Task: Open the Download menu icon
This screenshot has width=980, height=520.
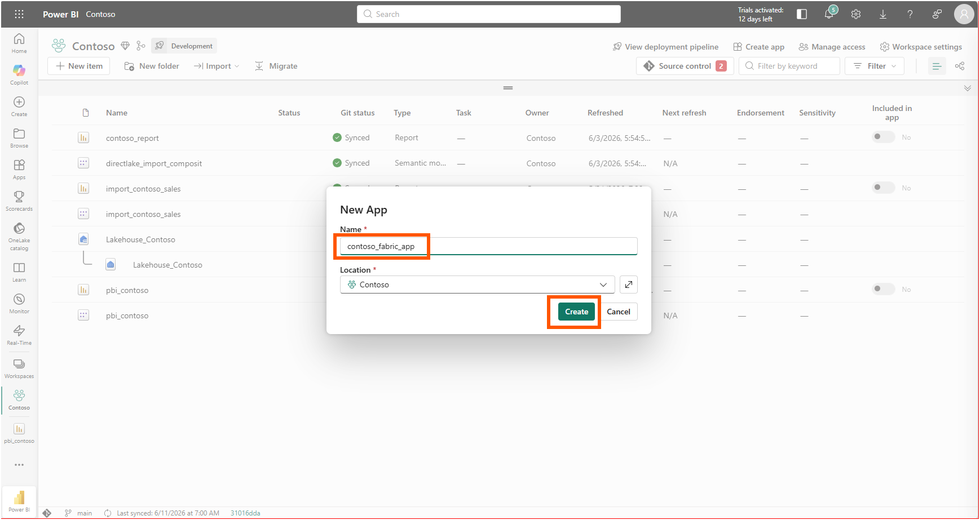Action: tap(883, 14)
